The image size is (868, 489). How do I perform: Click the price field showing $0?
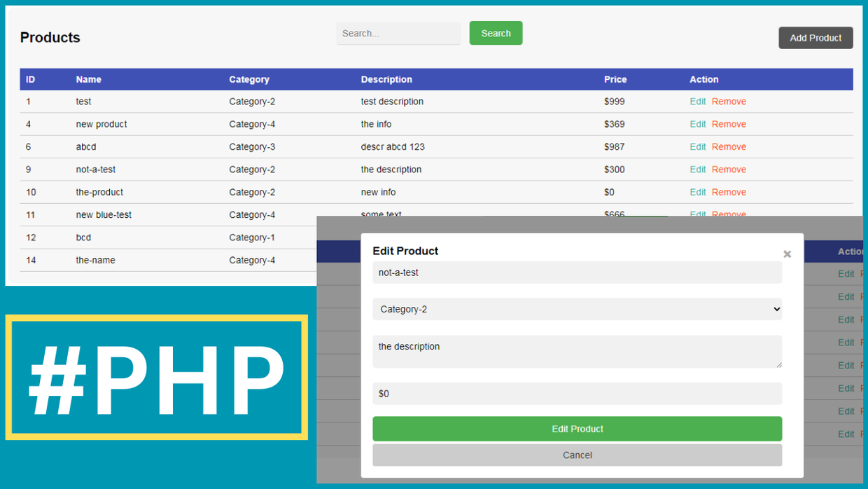(x=577, y=393)
